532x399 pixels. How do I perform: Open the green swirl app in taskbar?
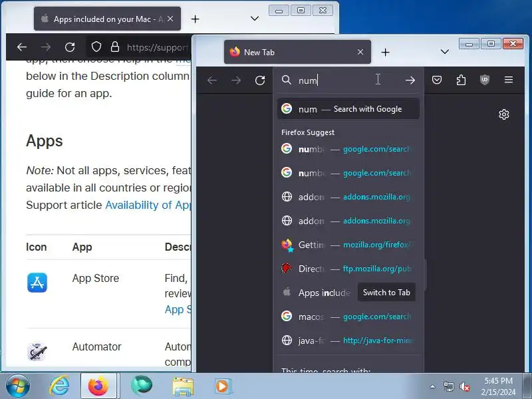pyautogui.click(x=141, y=386)
